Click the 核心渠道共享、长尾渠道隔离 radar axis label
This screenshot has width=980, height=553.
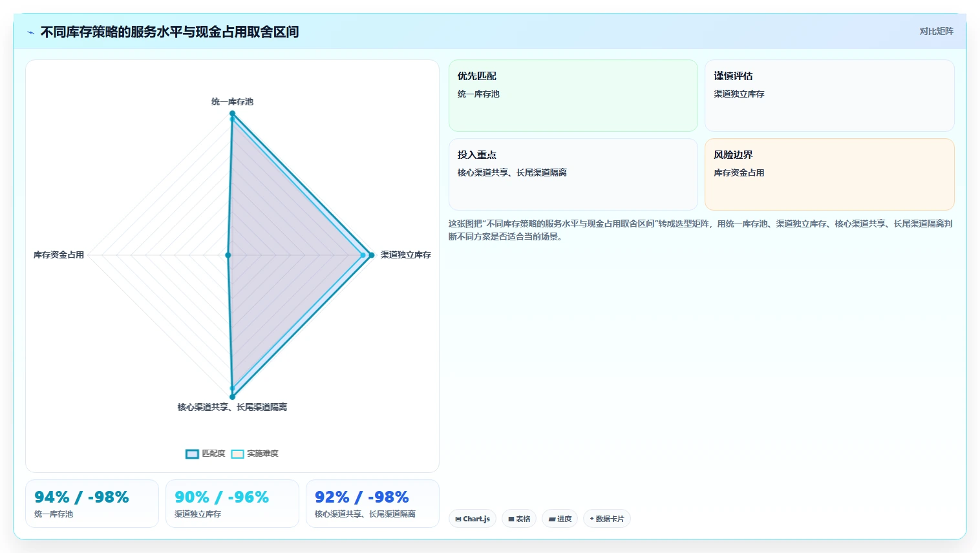pyautogui.click(x=232, y=407)
